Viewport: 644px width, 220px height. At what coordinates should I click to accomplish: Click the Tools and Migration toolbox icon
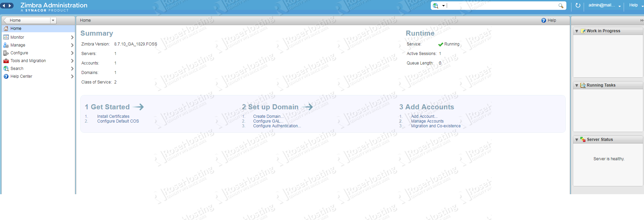pos(6,61)
